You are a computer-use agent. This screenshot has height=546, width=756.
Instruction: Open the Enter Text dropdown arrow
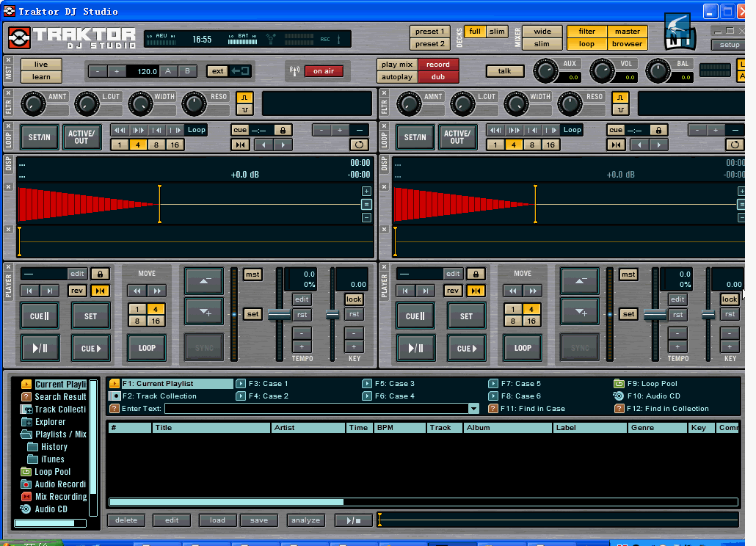point(474,409)
